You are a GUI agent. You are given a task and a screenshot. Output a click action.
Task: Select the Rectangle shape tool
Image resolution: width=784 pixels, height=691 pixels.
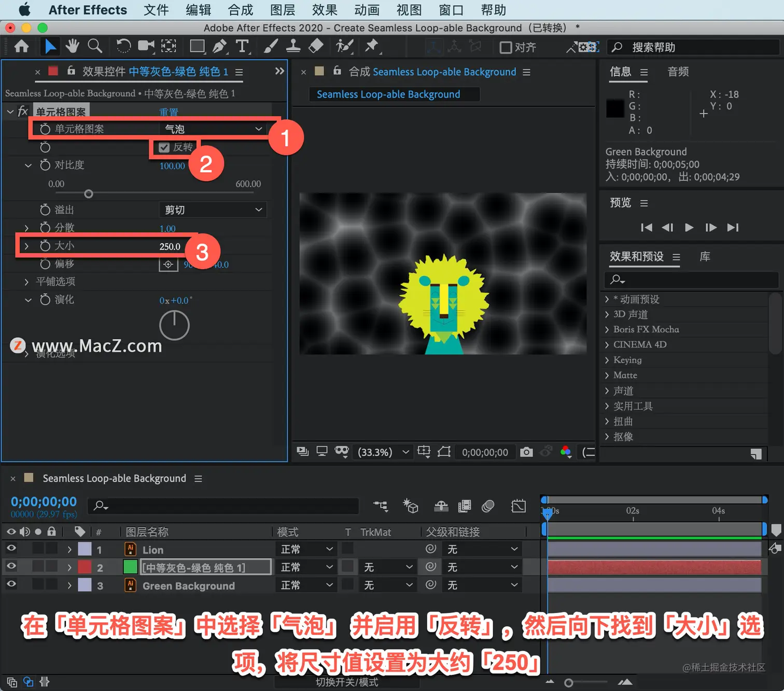pyautogui.click(x=197, y=47)
